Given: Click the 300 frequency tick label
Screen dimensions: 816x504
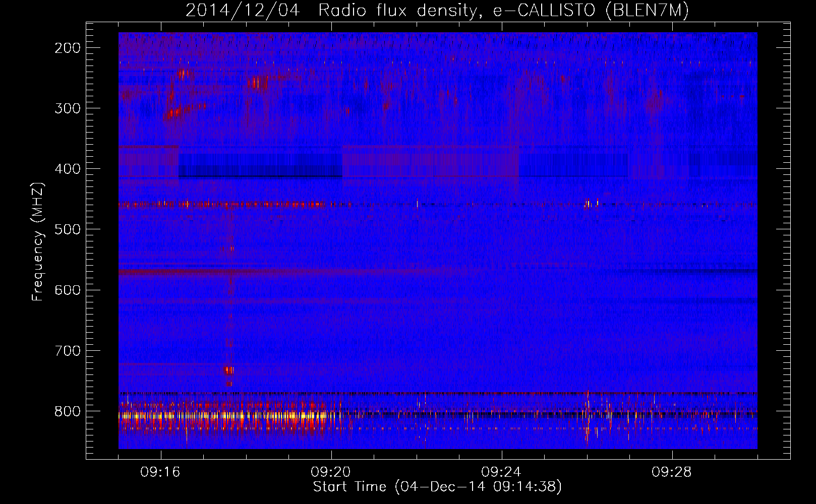Looking at the screenshot, I should pyautogui.click(x=68, y=108).
